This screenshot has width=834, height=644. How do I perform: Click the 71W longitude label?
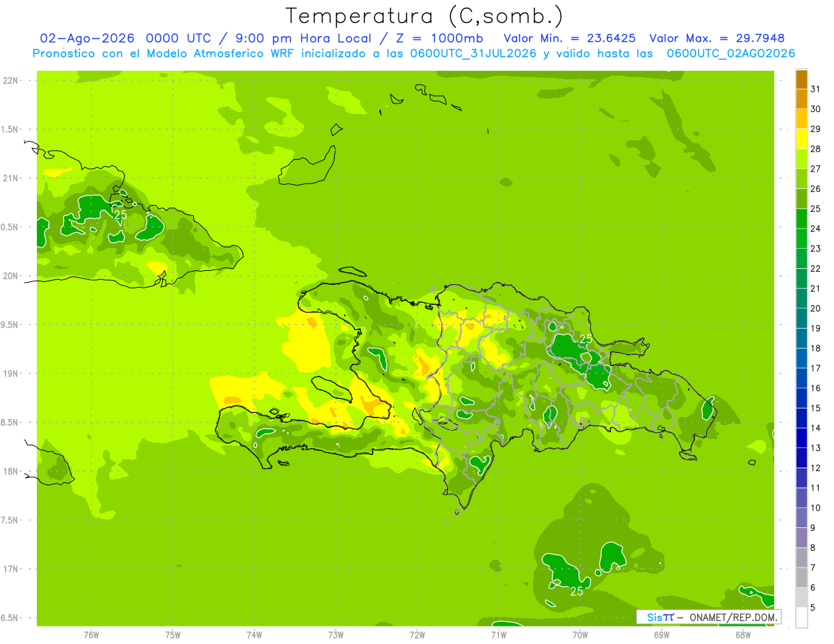tap(499, 635)
